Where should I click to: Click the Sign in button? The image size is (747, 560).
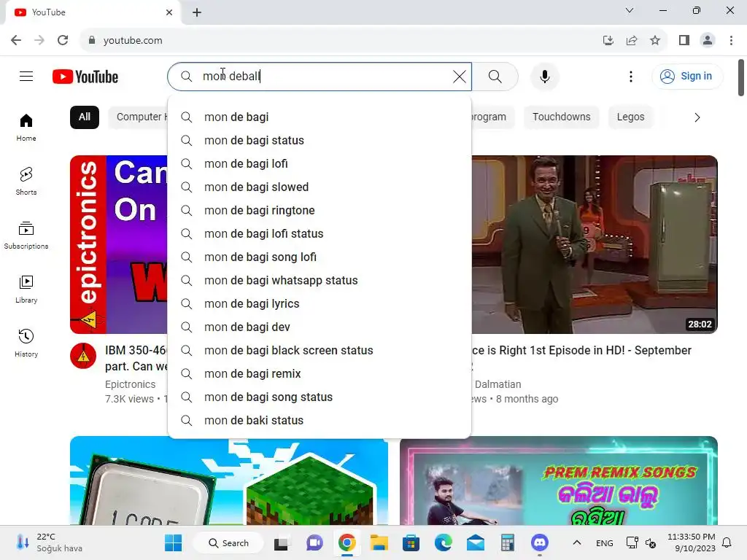point(686,76)
